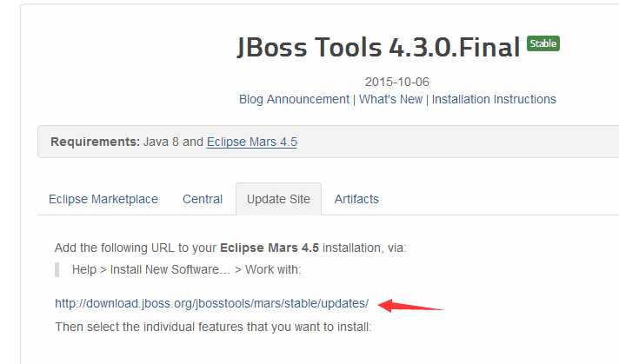Open the Blog Announcement link

click(294, 99)
